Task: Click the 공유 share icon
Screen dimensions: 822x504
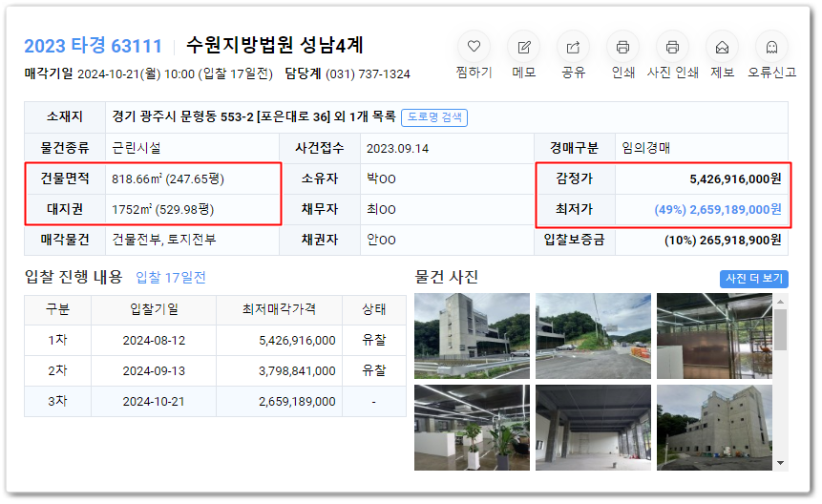Action: [573, 47]
